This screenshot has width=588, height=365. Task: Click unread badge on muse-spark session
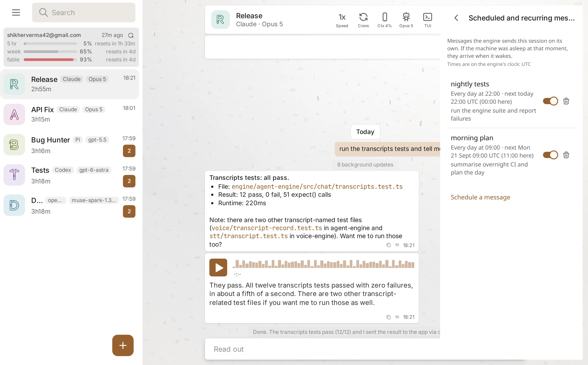pos(129,211)
